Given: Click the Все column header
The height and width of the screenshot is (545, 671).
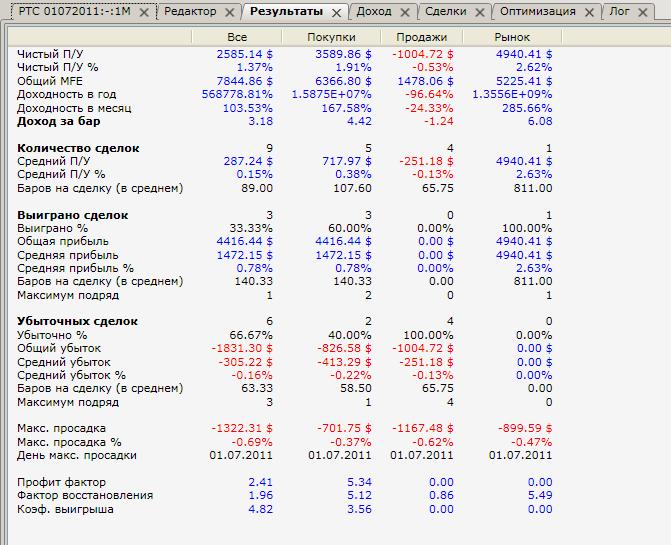Looking at the screenshot, I should [237, 37].
